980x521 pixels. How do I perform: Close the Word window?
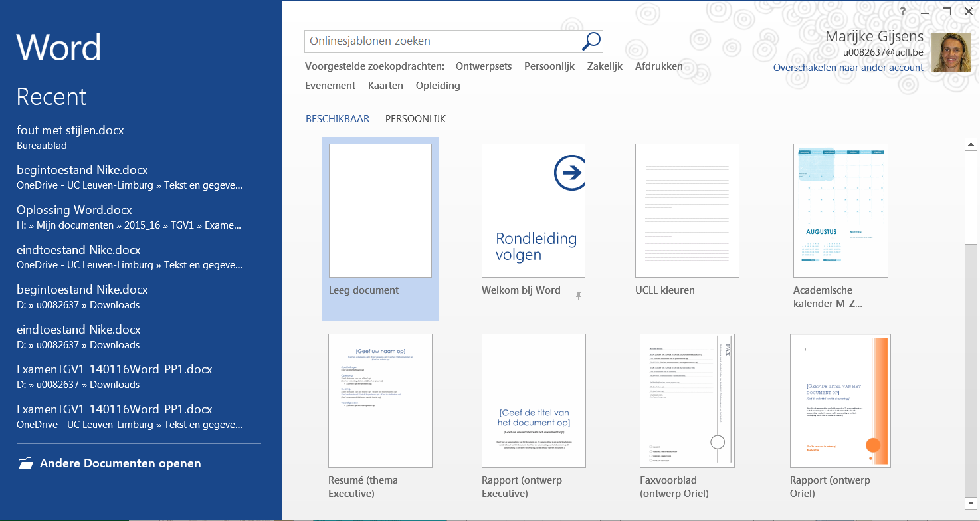tap(968, 11)
